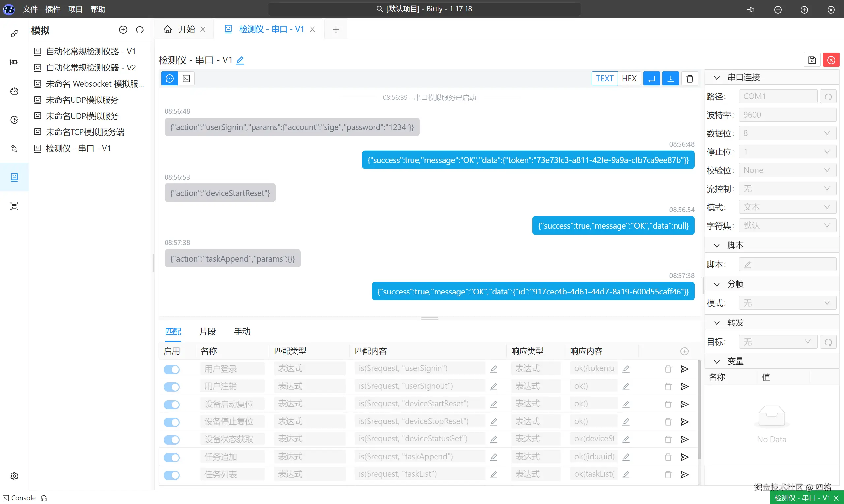Edit the title 检测仪 - 串口 - V1 with the pencil icon
844x504 pixels.
pyautogui.click(x=240, y=61)
